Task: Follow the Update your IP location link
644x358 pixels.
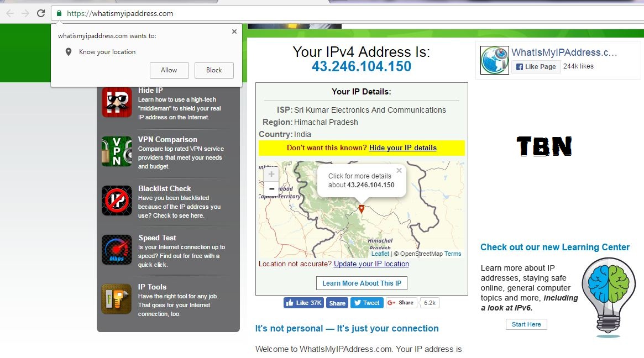Action: [371, 264]
